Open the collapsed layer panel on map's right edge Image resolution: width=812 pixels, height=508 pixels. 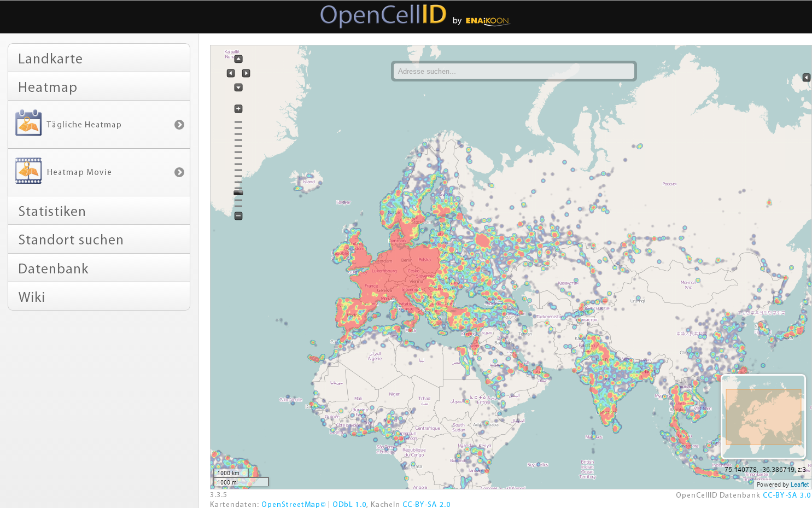(806, 78)
